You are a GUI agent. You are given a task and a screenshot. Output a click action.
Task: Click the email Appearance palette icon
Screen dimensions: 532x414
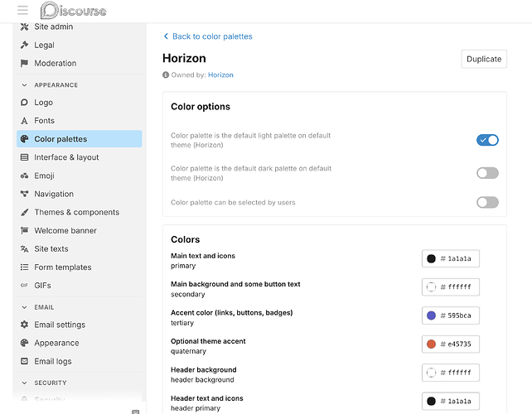(x=24, y=343)
